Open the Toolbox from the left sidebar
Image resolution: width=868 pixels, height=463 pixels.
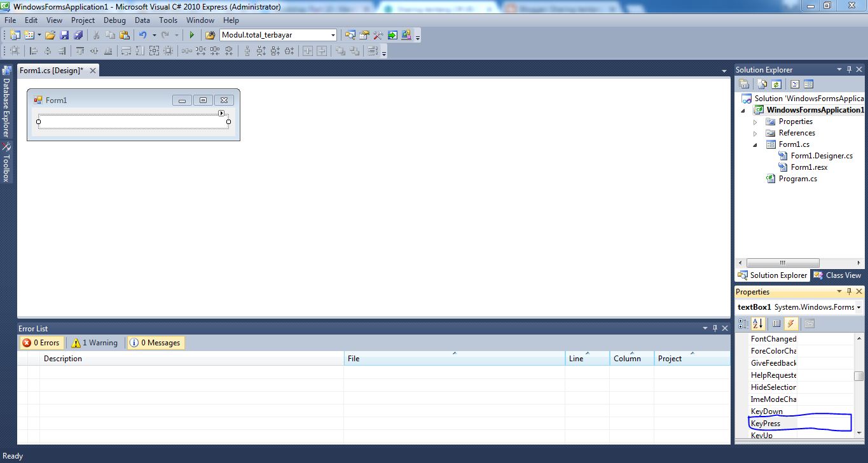pyautogui.click(x=5, y=162)
